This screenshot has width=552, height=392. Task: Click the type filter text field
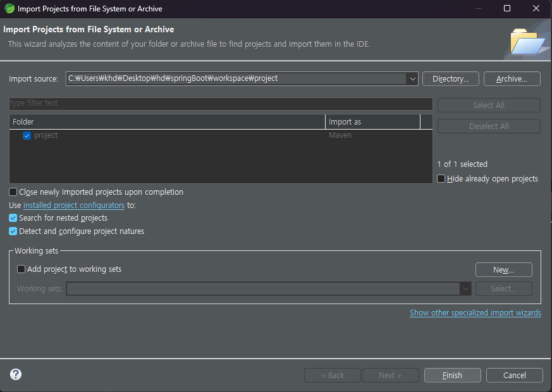tap(221, 103)
